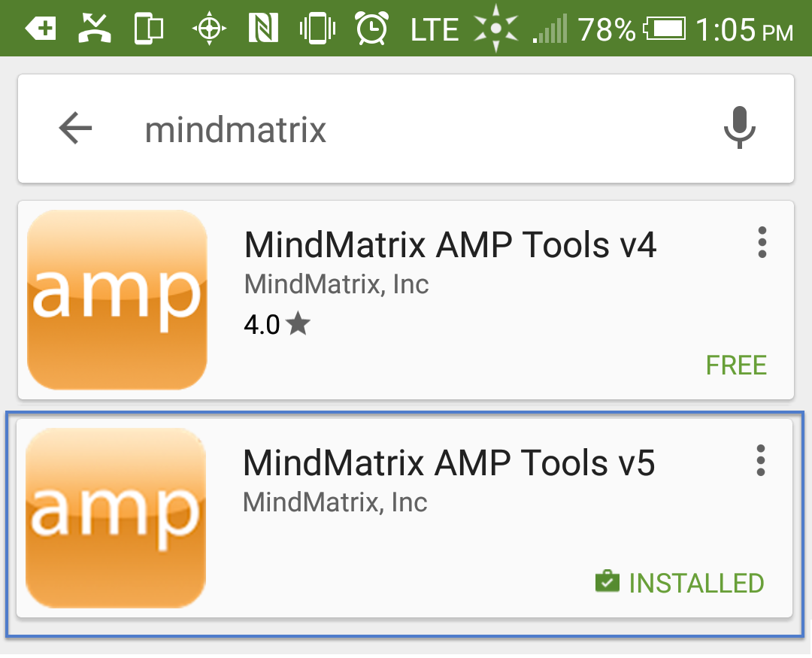The width and height of the screenshot is (812, 658).
Task: Tap the missed call status icon
Action: (95, 29)
